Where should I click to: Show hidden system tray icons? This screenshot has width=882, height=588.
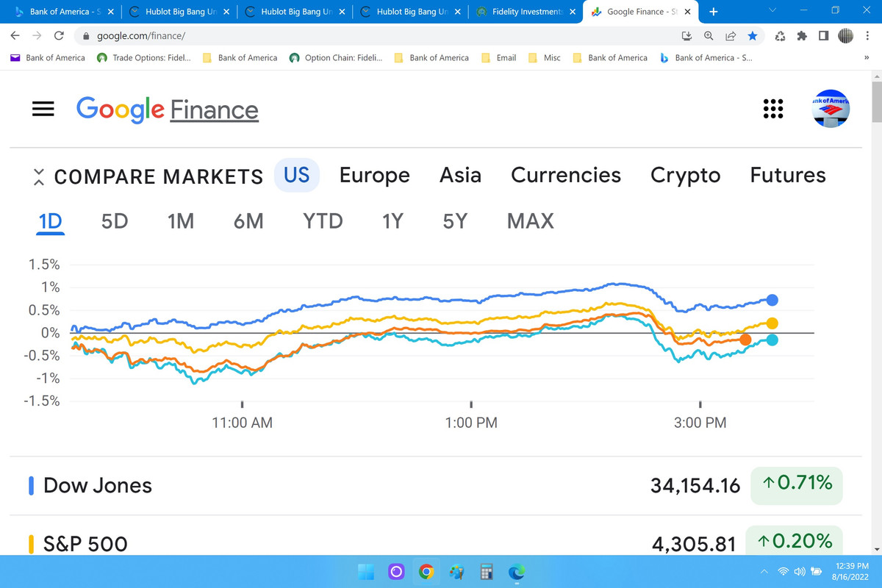click(x=764, y=572)
